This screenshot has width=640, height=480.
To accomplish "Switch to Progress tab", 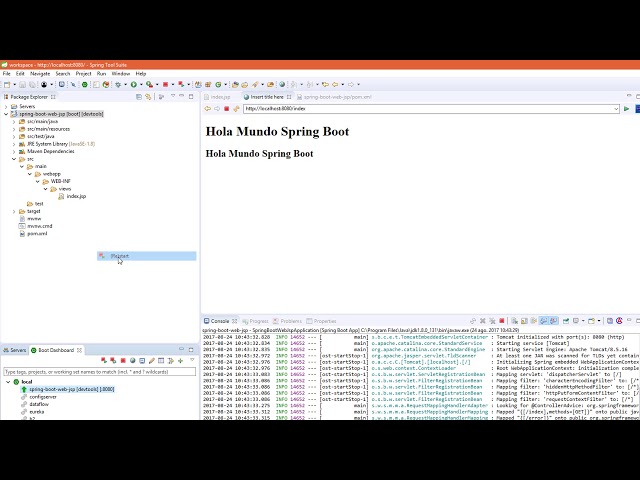I will click(x=256, y=321).
